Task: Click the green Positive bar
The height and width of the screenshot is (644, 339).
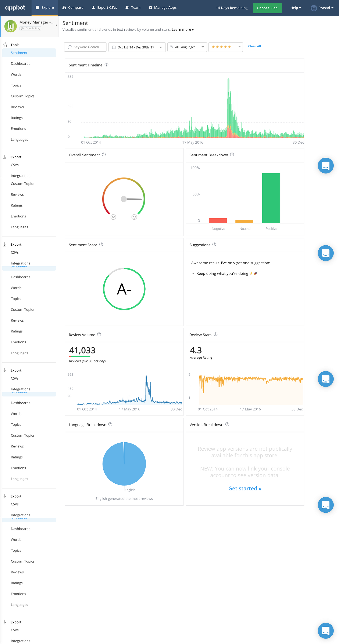Action: coord(271,198)
